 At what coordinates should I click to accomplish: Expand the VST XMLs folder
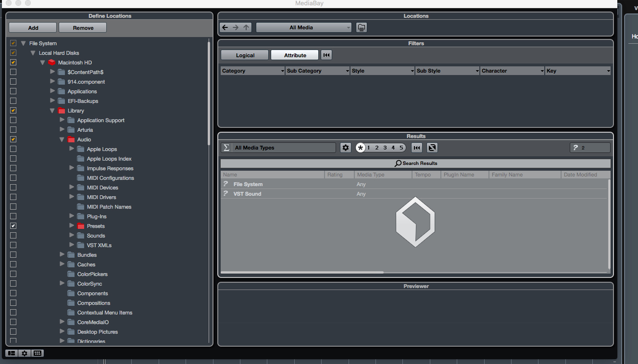tap(72, 245)
